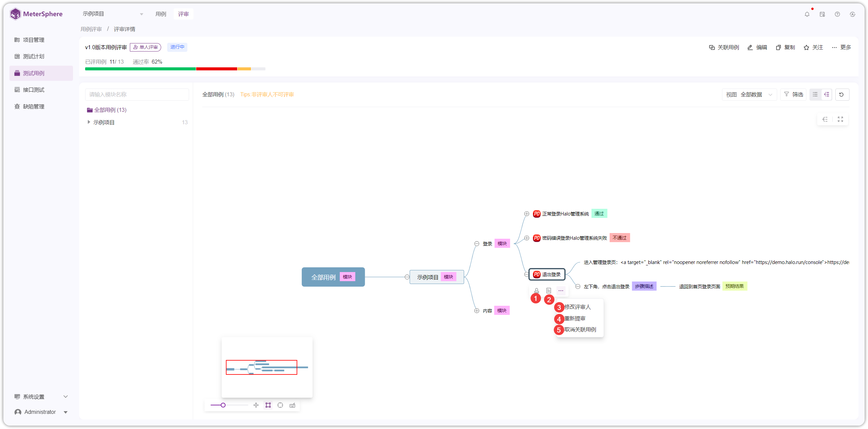Expand 示例项目 in the module tree

[x=88, y=122]
